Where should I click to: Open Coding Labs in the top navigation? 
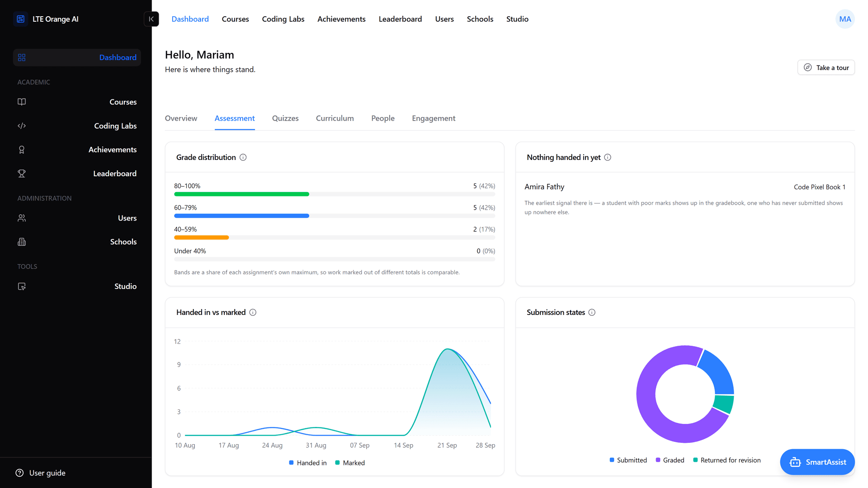283,19
